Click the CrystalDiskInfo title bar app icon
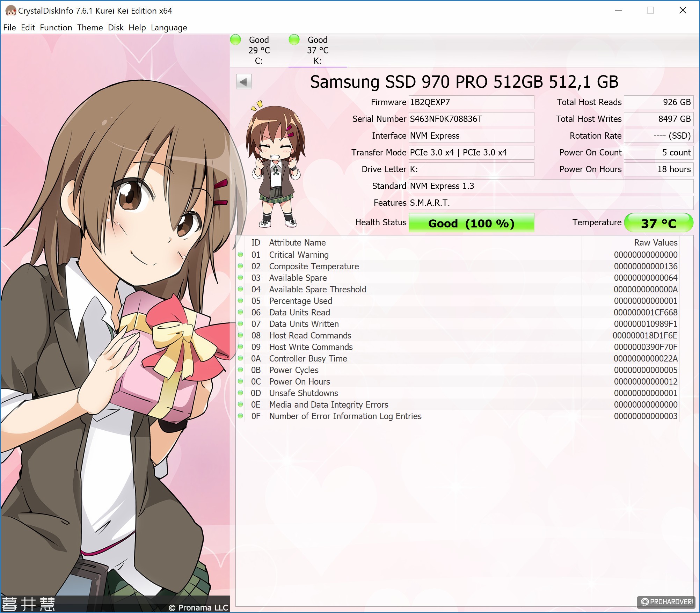700x613 pixels. click(10, 11)
